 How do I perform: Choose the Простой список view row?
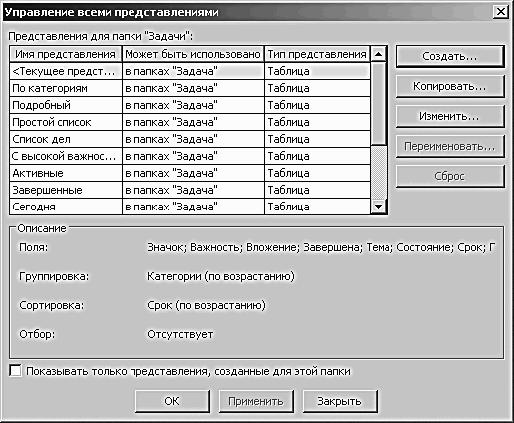190,122
